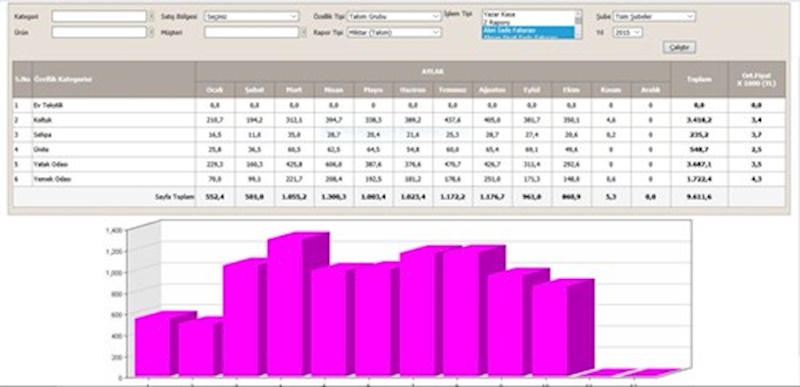Select the Koltuk row in table
The image size is (800, 387).
tap(399, 120)
